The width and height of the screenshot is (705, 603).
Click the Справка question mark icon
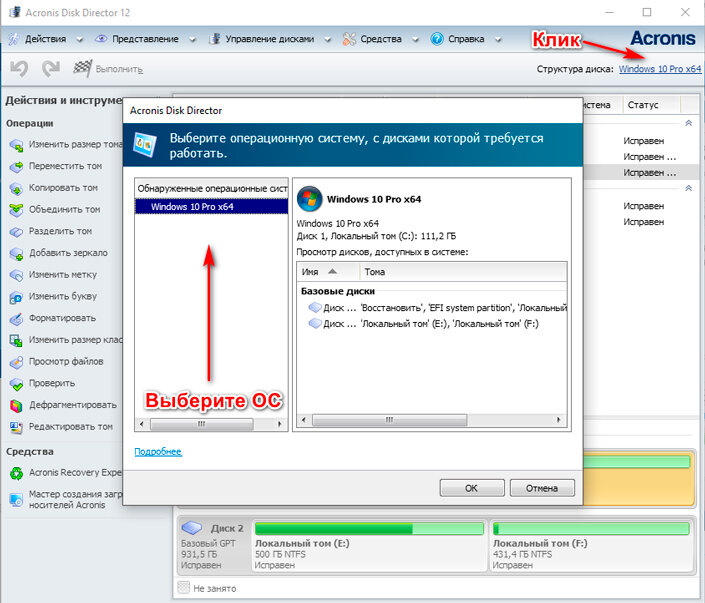point(437,39)
